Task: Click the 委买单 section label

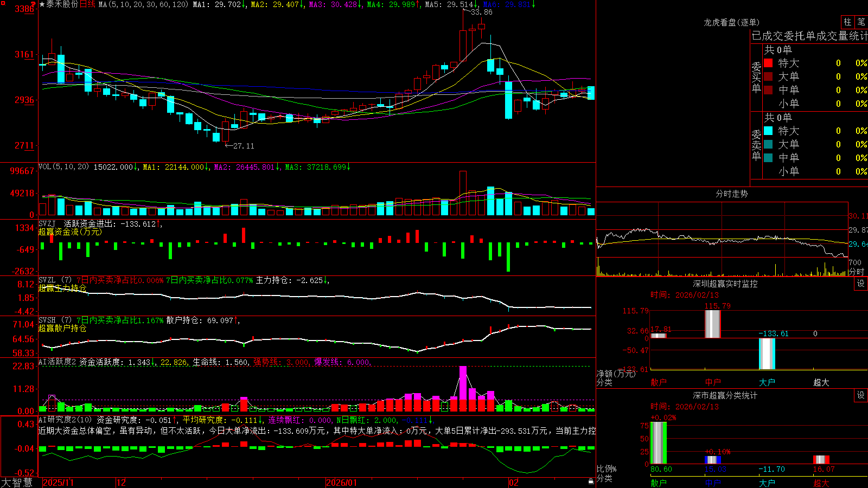Action: [x=756, y=77]
